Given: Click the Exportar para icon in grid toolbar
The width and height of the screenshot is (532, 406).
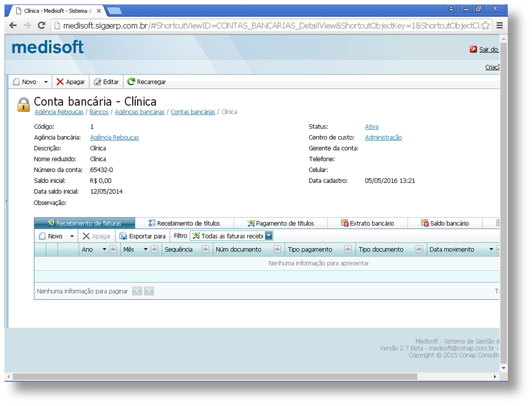Looking at the screenshot, I should (x=123, y=236).
